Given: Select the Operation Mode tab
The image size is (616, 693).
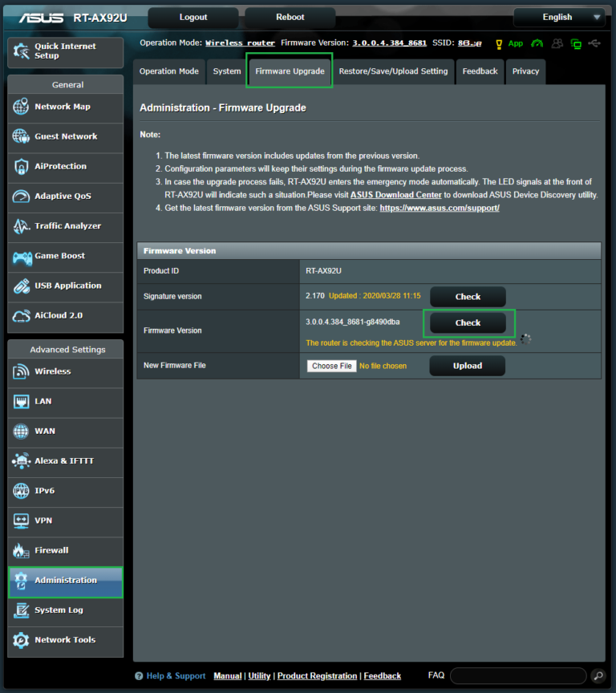Looking at the screenshot, I should tap(168, 71).
